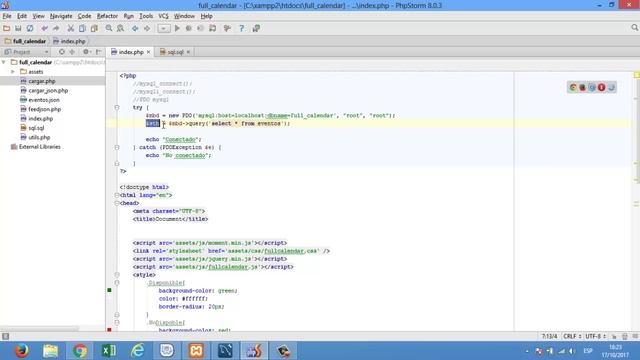Select cargar_json.php in project tree
Screen dimensions: 640x360
48,90
